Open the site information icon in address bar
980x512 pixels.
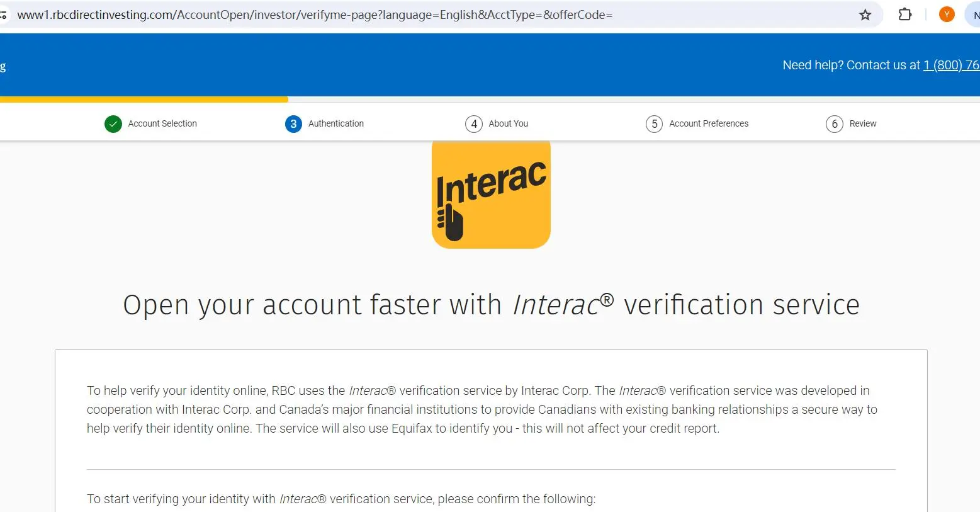[x=3, y=14]
